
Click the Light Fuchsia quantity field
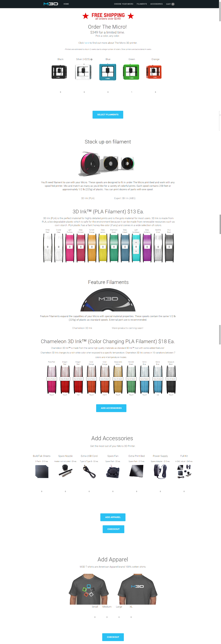(x=70, y=247)
